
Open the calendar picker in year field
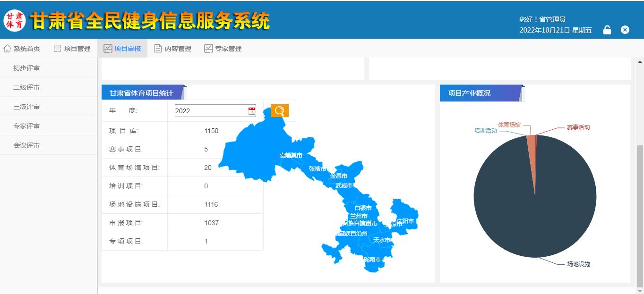coord(252,111)
